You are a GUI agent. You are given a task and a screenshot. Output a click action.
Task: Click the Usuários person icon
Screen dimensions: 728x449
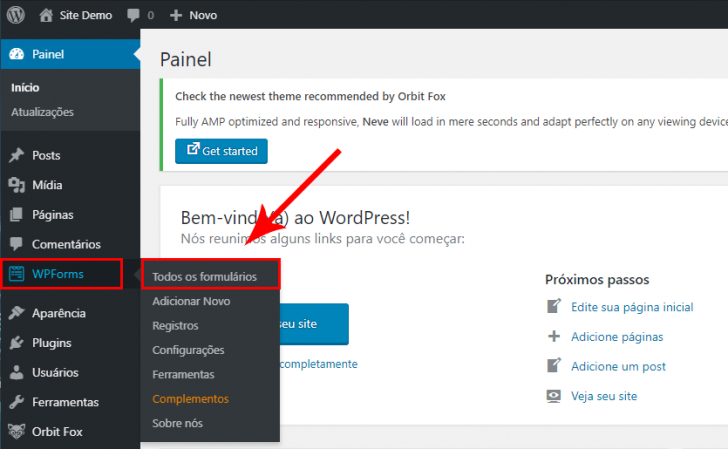(16, 373)
